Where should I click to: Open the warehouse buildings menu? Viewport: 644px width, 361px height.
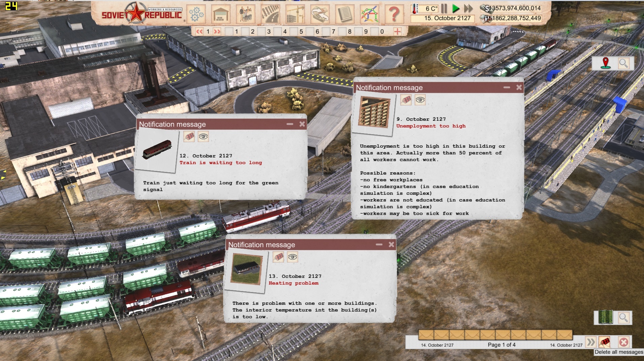point(221,14)
